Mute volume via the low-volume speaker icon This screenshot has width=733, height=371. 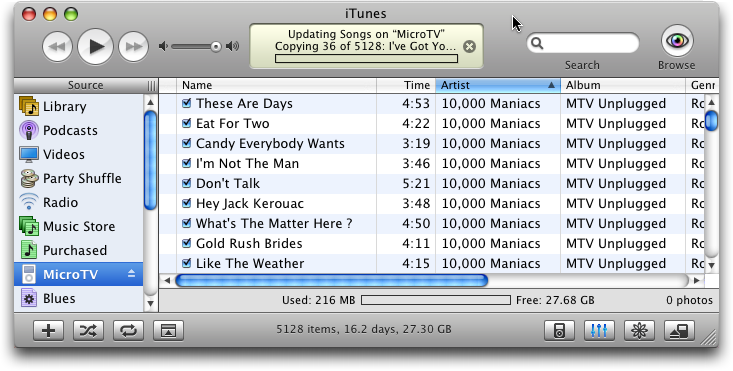point(163,46)
